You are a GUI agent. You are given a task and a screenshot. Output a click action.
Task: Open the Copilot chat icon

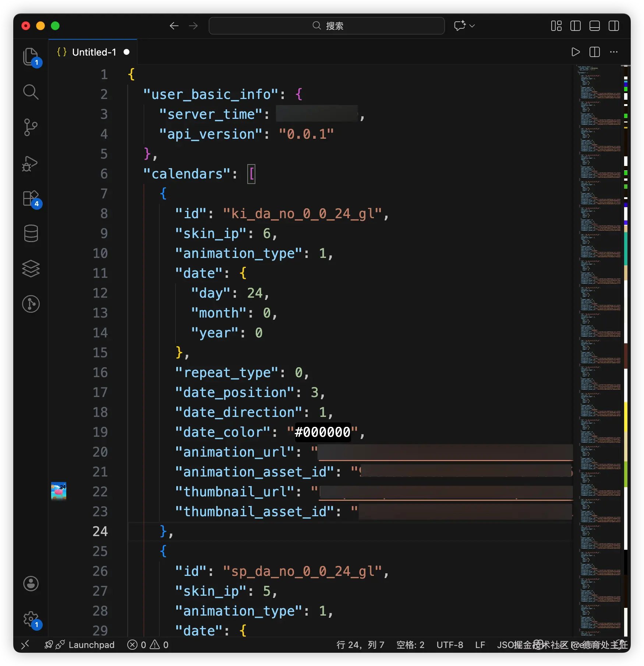460,26
